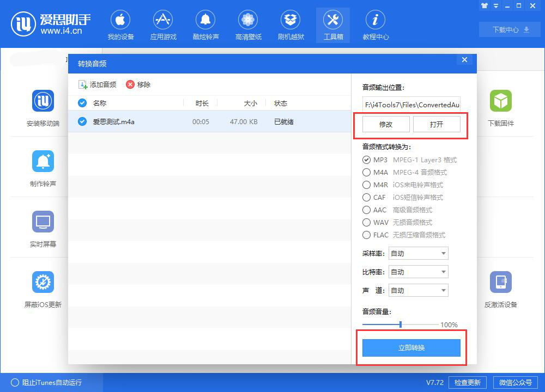Screen dimensions: 545x392
Task: Open the 高清壁纸 wallpapers section
Action: (248, 24)
